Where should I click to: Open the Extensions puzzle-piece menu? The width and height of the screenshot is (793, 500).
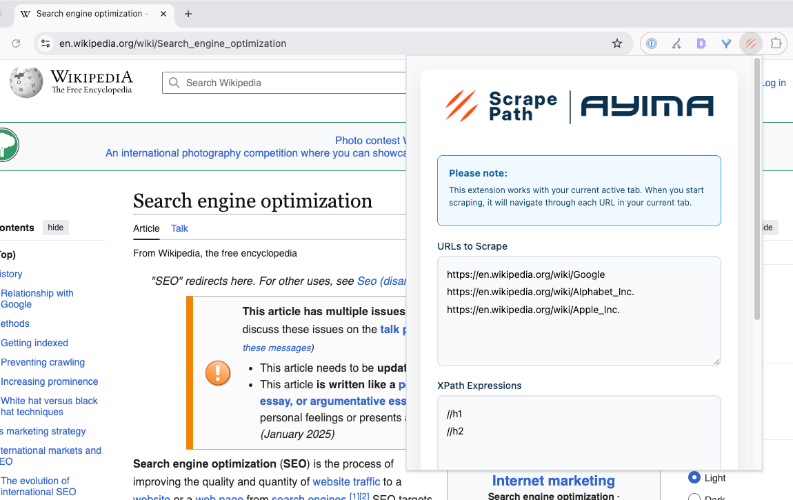[776, 43]
